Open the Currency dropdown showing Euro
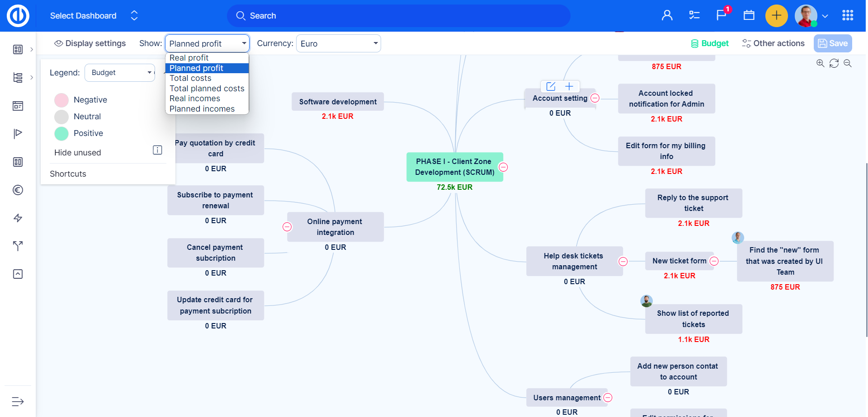Viewport: 868px width, 417px height. (x=338, y=43)
